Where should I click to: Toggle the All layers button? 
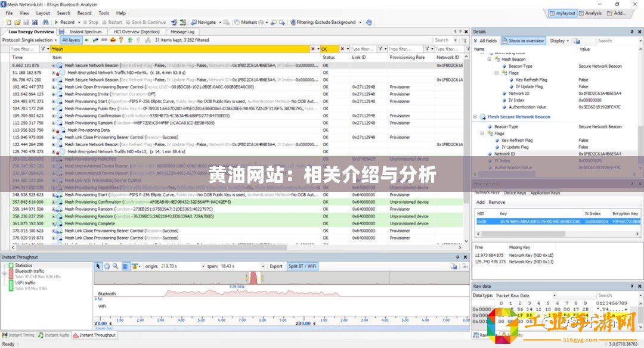[71, 40]
